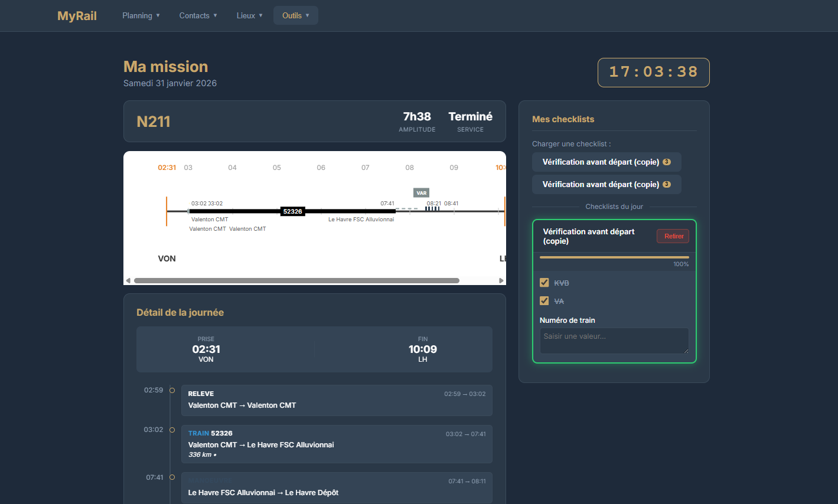Screen dimensions: 838x504
Task: Click the 02:59 RELEVE timeline circle marker
Action: point(172,390)
